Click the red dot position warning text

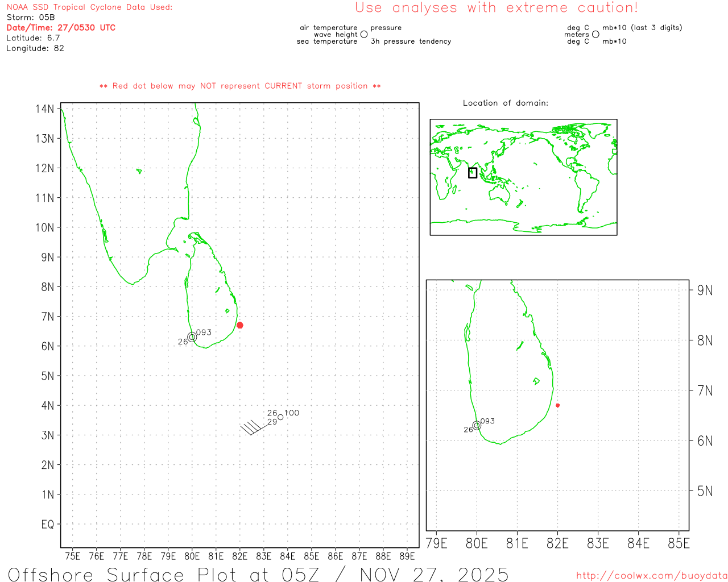(240, 86)
